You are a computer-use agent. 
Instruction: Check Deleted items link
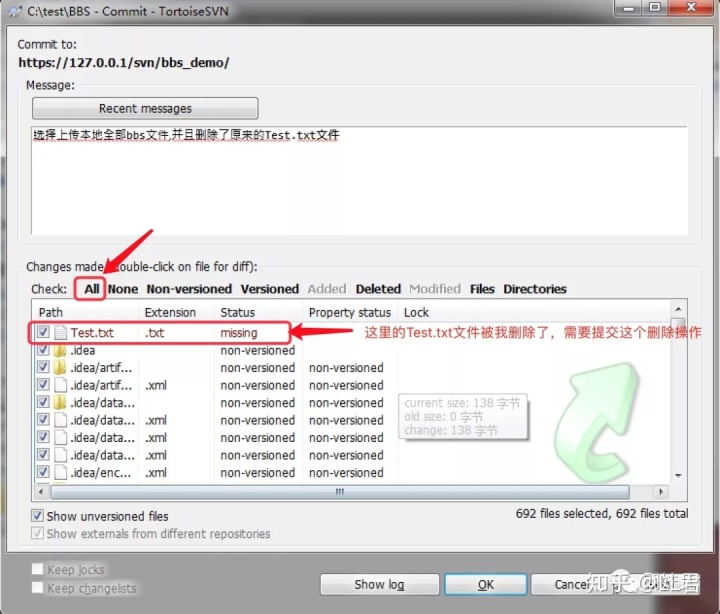[x=378, y=289]
